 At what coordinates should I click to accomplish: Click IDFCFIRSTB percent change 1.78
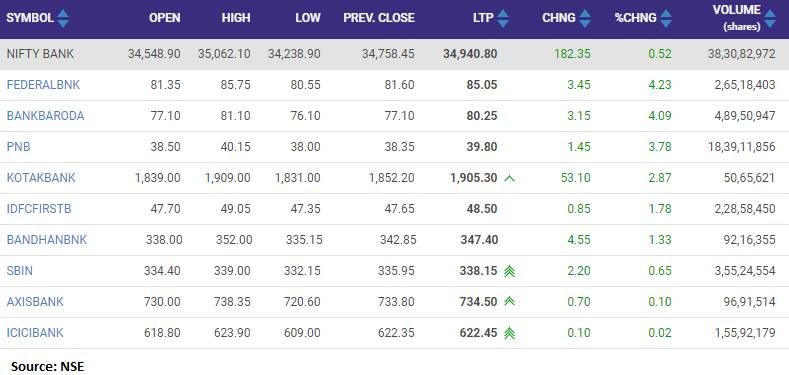click(x=660, y=209)
